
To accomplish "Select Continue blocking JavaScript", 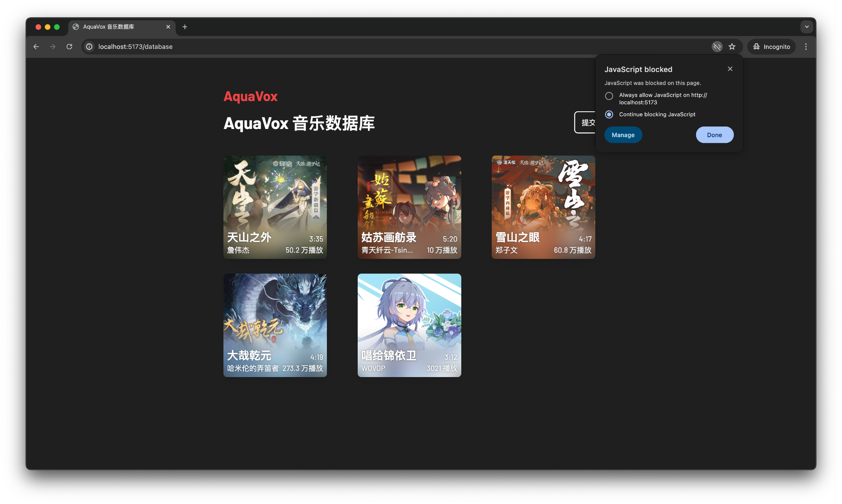I will [x=609, y=115].
